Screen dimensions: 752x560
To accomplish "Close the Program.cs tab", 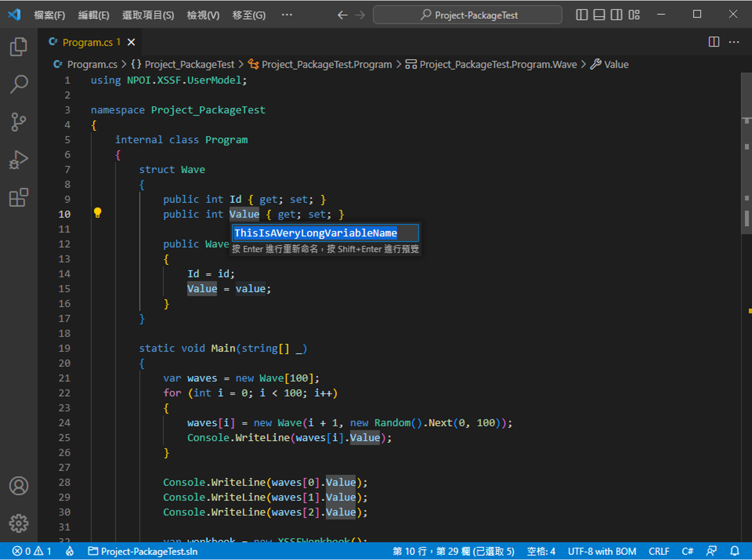I will coord(131,42).
